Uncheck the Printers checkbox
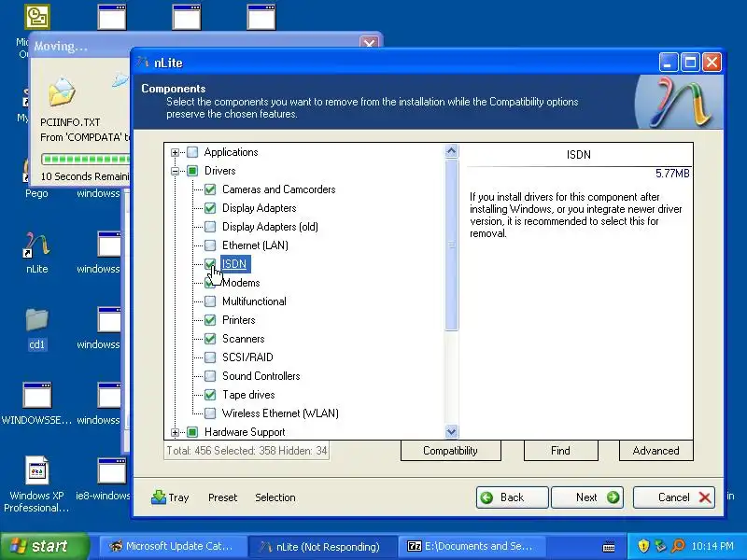The image size is (747, 560). [210, 320]
